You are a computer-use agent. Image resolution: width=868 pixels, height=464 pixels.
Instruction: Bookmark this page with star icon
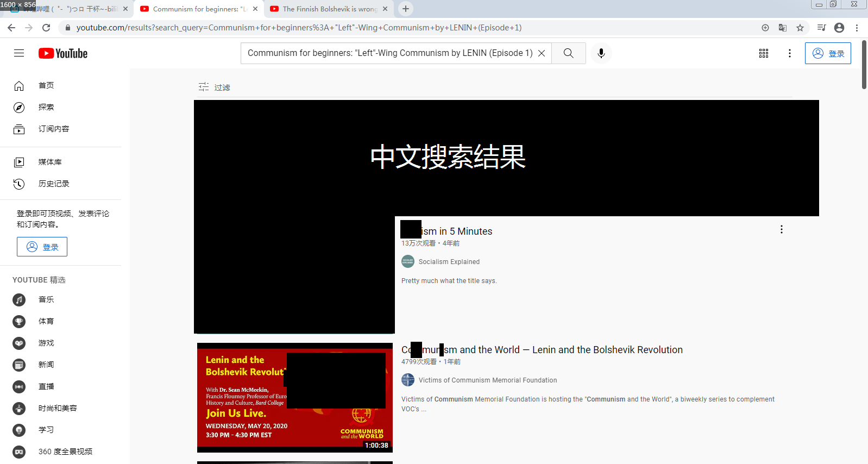[800, 28]
